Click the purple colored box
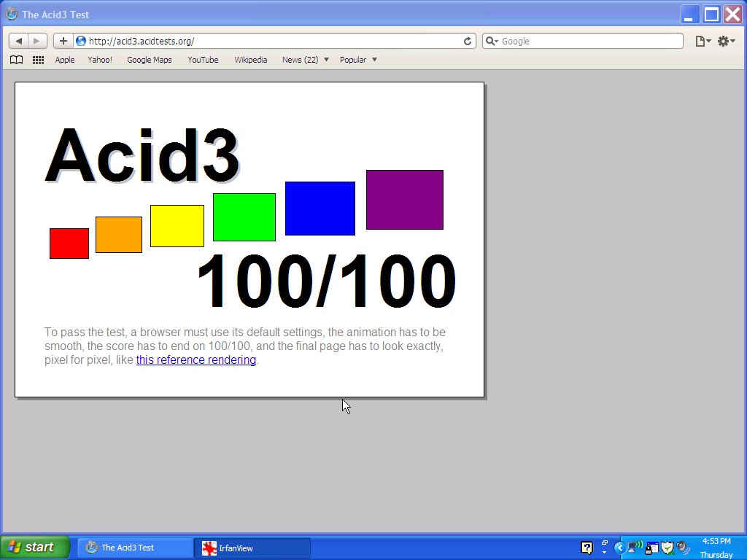The width and height of the screenshot is (747, 560). point(404,200)
